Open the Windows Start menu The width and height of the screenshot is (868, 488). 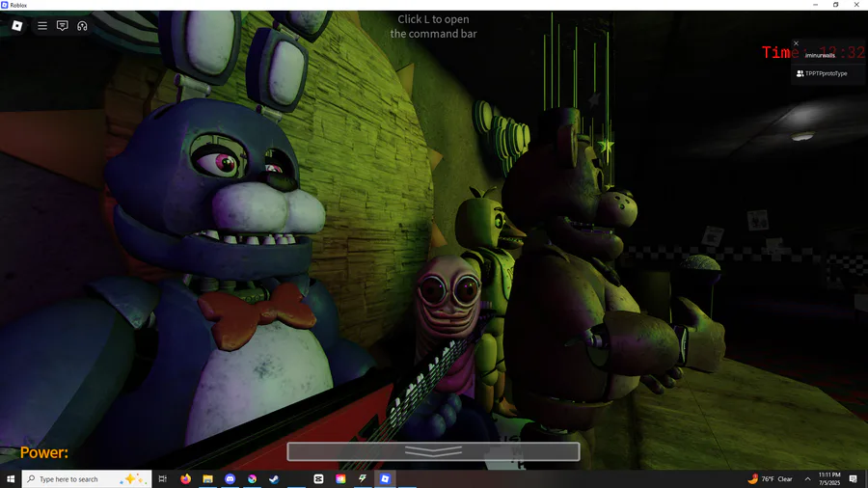coord(11,478)
